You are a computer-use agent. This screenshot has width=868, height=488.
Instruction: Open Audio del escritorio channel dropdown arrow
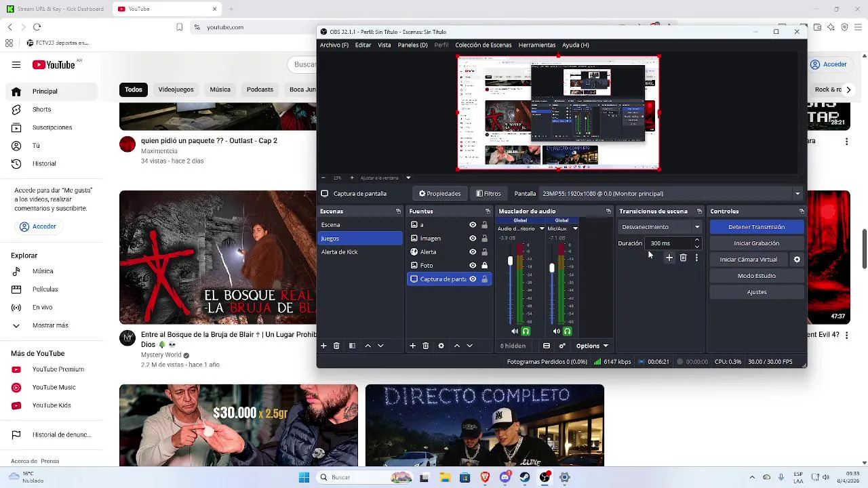[x=542, y=228]
